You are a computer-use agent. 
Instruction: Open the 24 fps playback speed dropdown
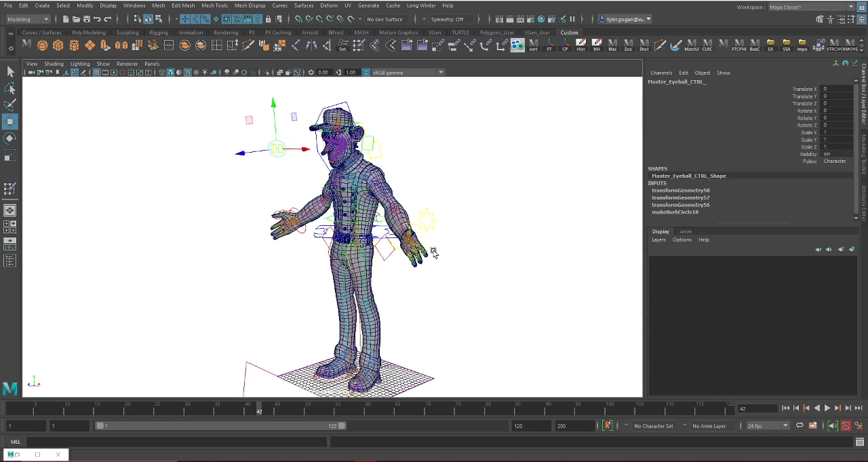(766, 425)
